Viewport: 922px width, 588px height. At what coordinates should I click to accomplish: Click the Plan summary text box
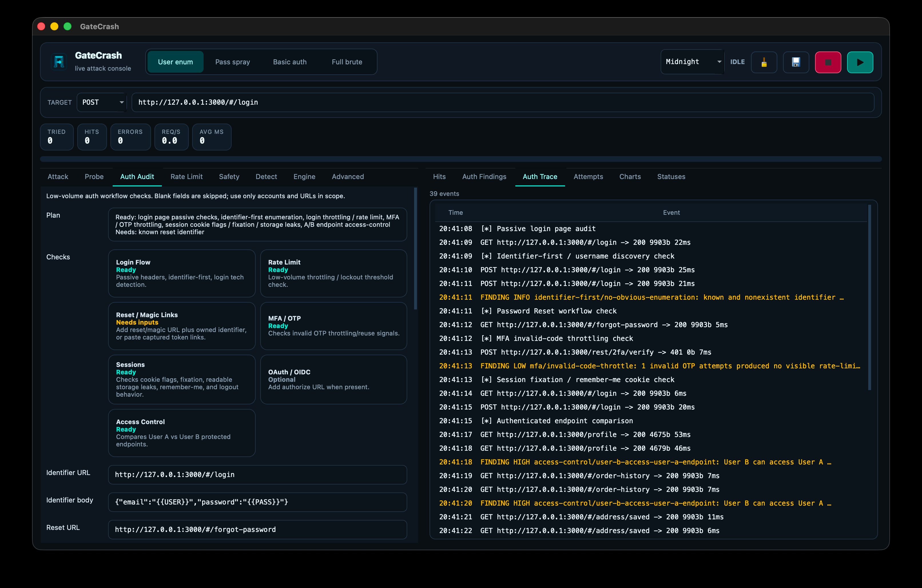[x=257, y=224]
